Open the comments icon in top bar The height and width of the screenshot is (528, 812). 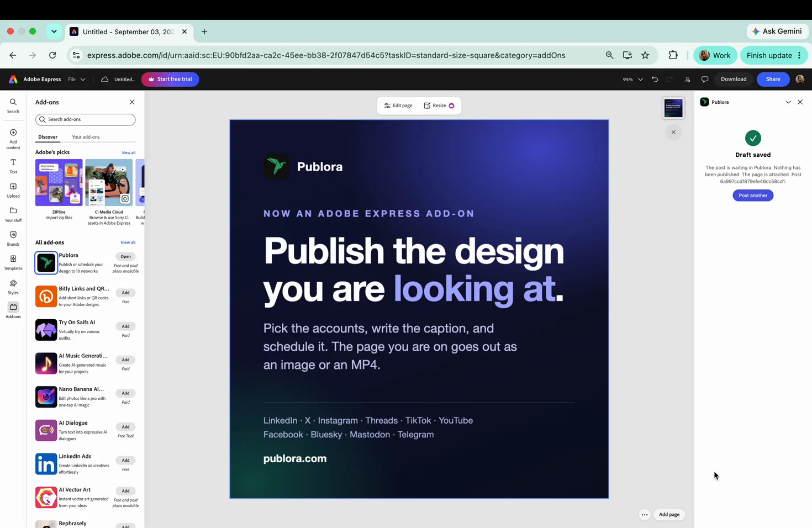(705, 80)
